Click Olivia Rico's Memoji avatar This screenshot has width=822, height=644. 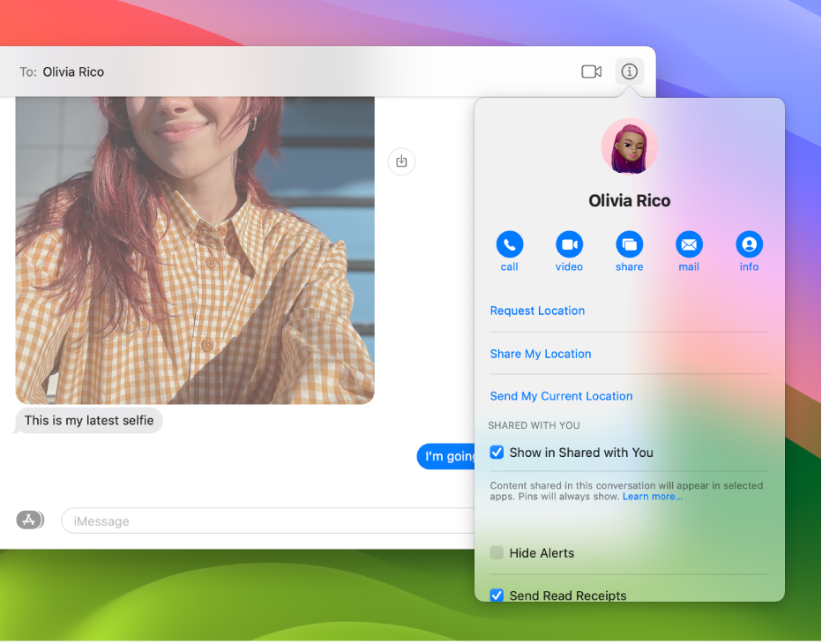629,146
